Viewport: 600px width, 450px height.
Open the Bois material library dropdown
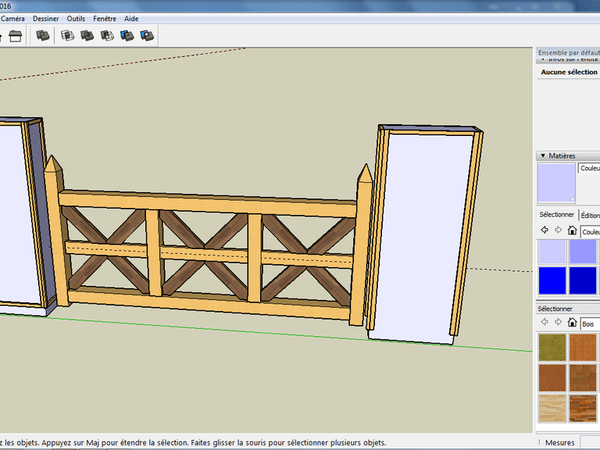(590, 323)
